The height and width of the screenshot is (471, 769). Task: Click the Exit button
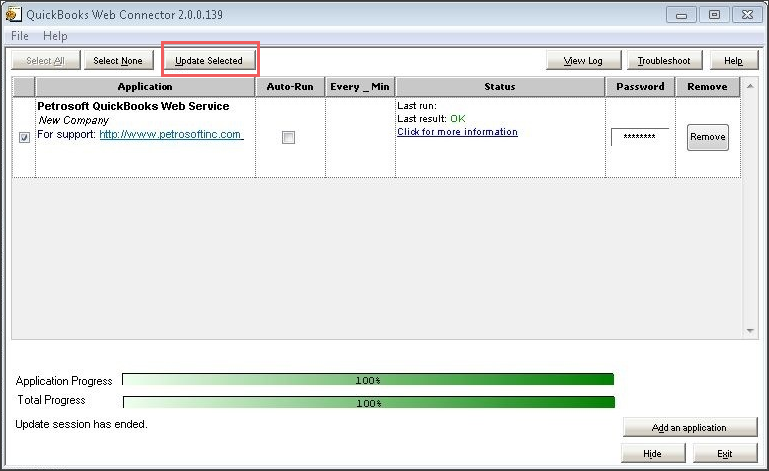click(x=725, y=453)
